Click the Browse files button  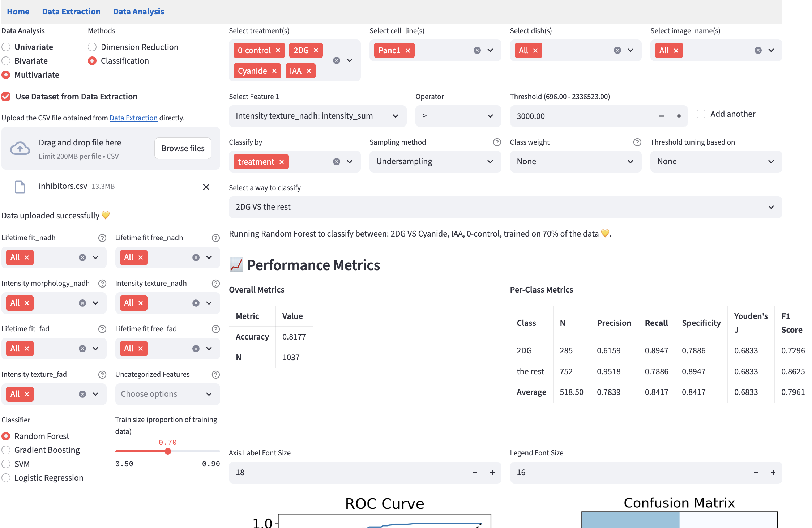point(183,149)
